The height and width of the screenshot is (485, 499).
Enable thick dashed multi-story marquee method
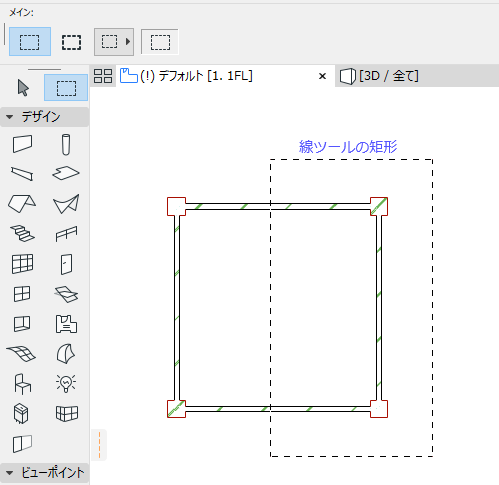71,42
